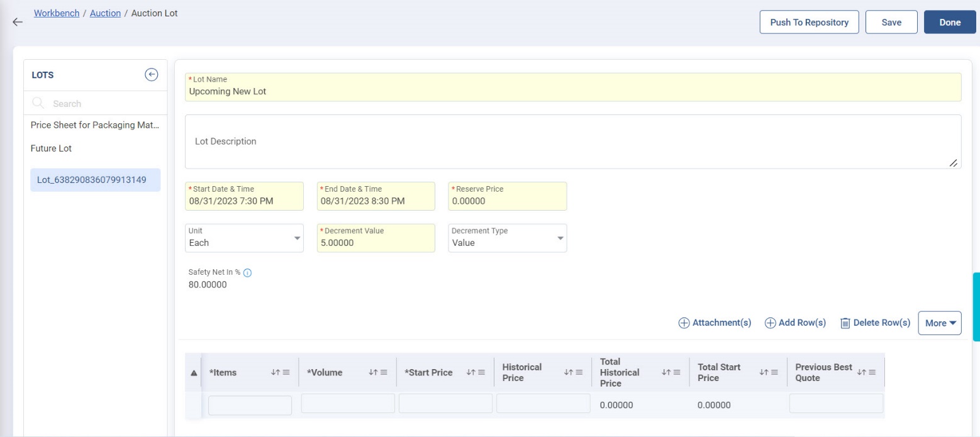
Task: Click the sort icon in the Items column
Action: [x=275, y=373]
